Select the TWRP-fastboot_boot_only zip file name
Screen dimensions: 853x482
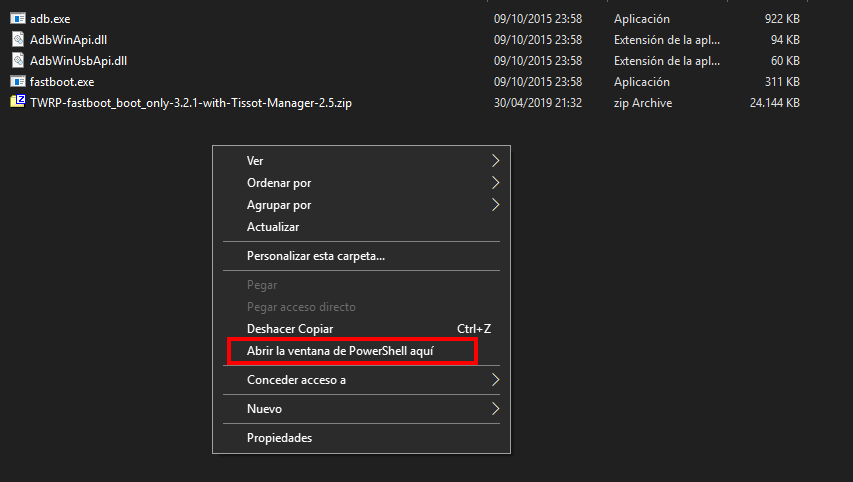tap(191, 103)
